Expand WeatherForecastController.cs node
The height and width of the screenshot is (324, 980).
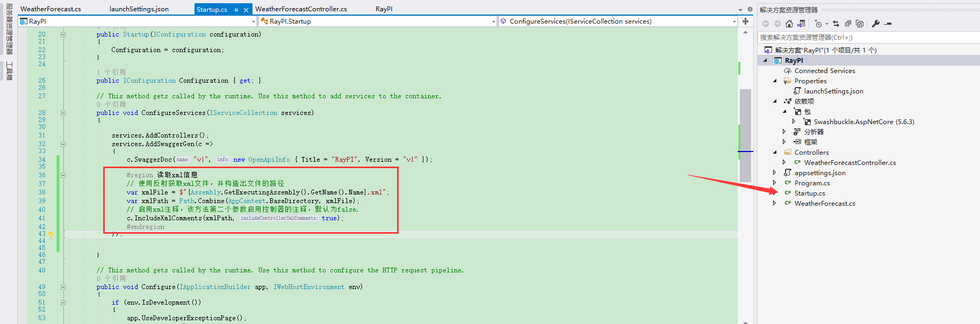(784, 162)
